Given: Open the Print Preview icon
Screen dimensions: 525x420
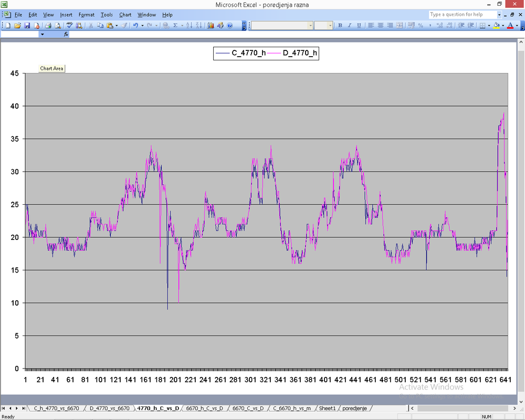Looking at the screenshot, I should (x=58, y=25).
